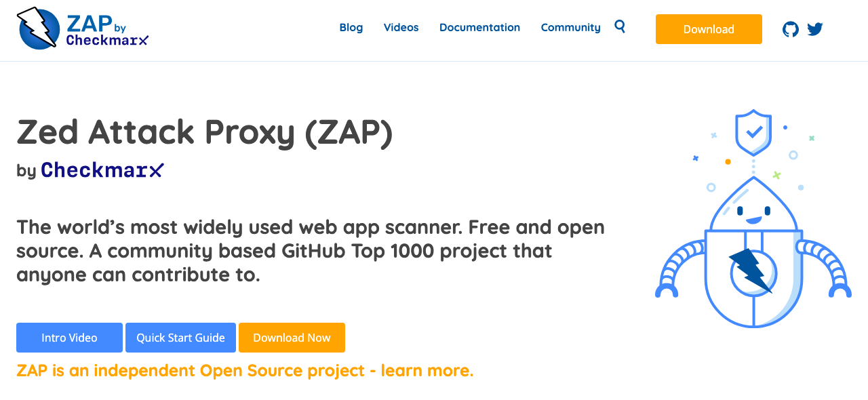Play the Intro Video button
The image size is (868, 400).
click(x=69, y=338)
